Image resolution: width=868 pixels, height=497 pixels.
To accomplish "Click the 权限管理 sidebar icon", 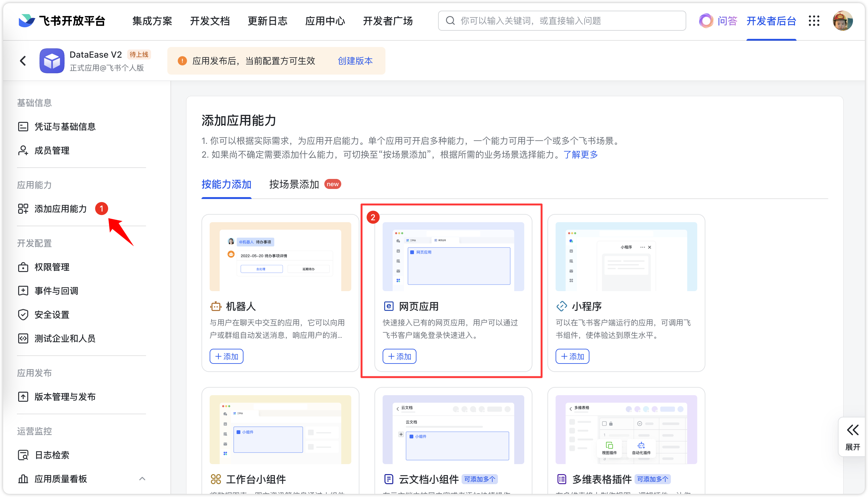I will [23, 267].
